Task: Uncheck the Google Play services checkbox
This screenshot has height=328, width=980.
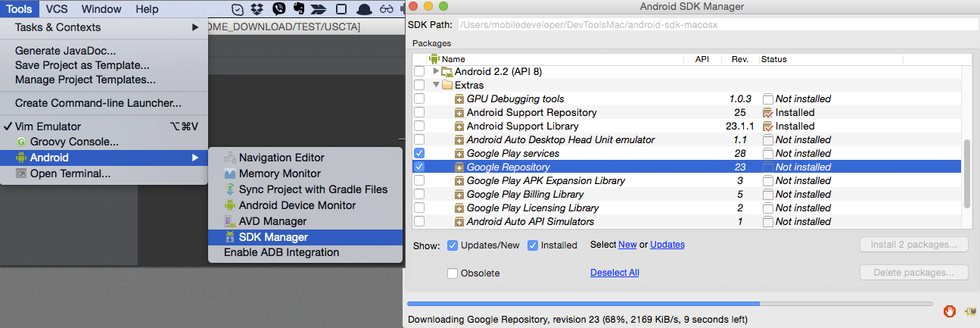Action: [x=419, y=154]
